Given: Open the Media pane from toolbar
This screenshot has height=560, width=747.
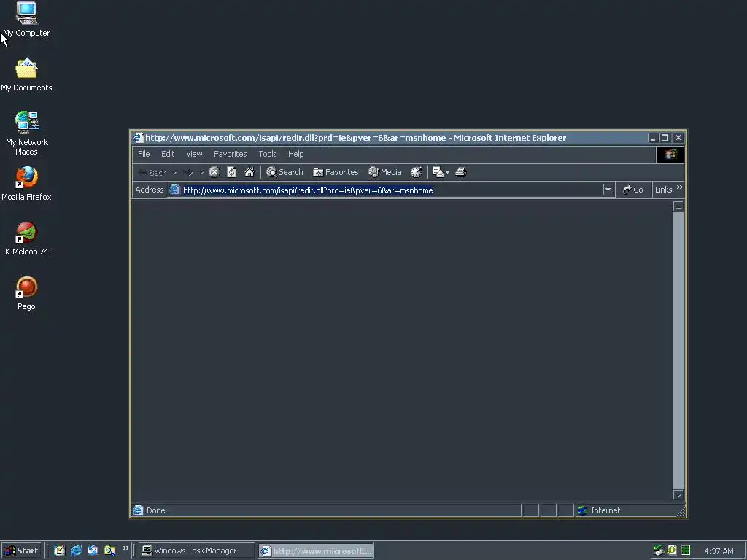Looking at the screenshot, I should (385, 172).
